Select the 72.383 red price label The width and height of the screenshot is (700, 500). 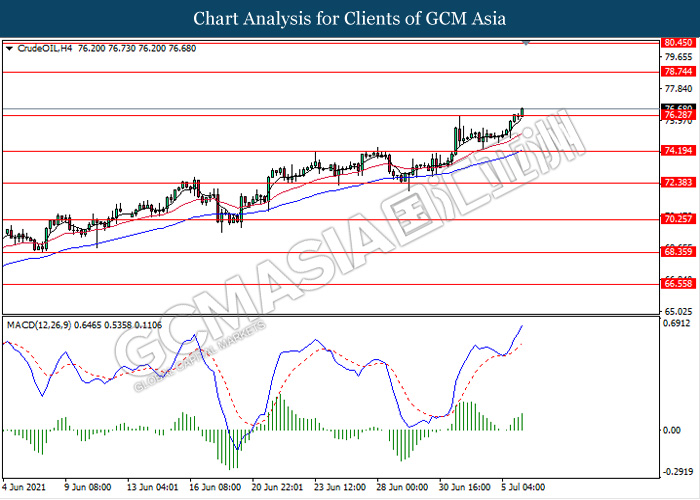[x=678, y=182]
